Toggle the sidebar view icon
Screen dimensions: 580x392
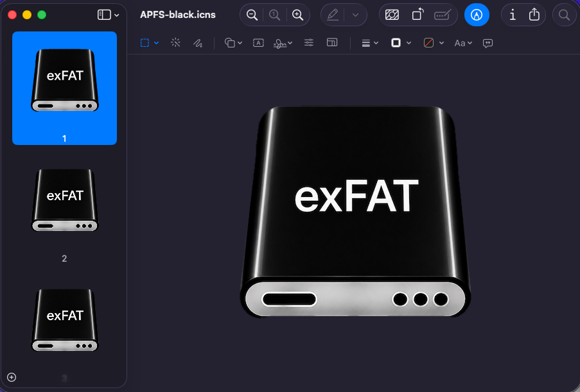click(104, 15)
